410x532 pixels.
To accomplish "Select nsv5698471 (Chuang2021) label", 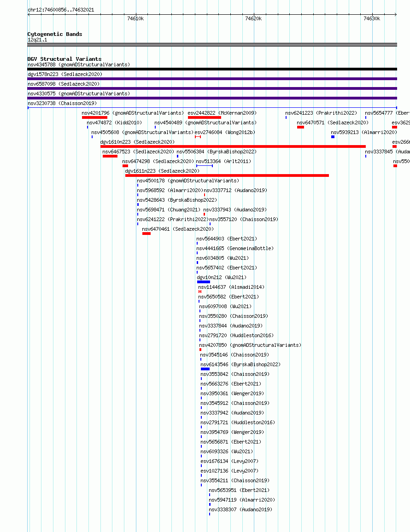I will point(169,210).
